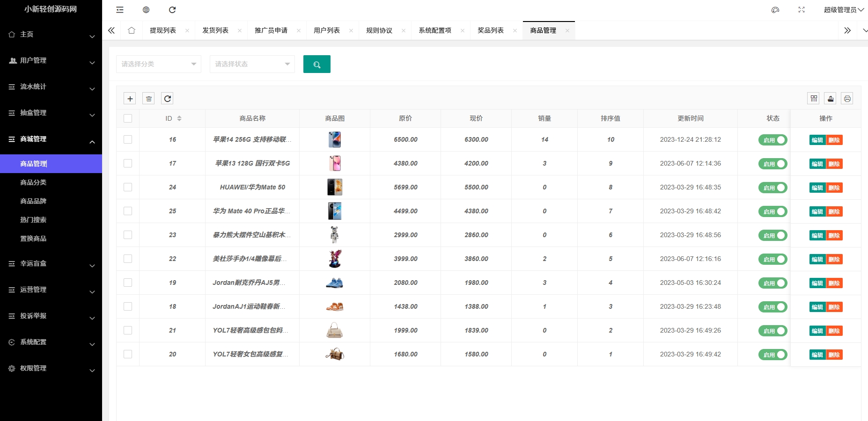
Task: Expand the 运营管理 sidebar menu
Action: (x=51, y=290)
